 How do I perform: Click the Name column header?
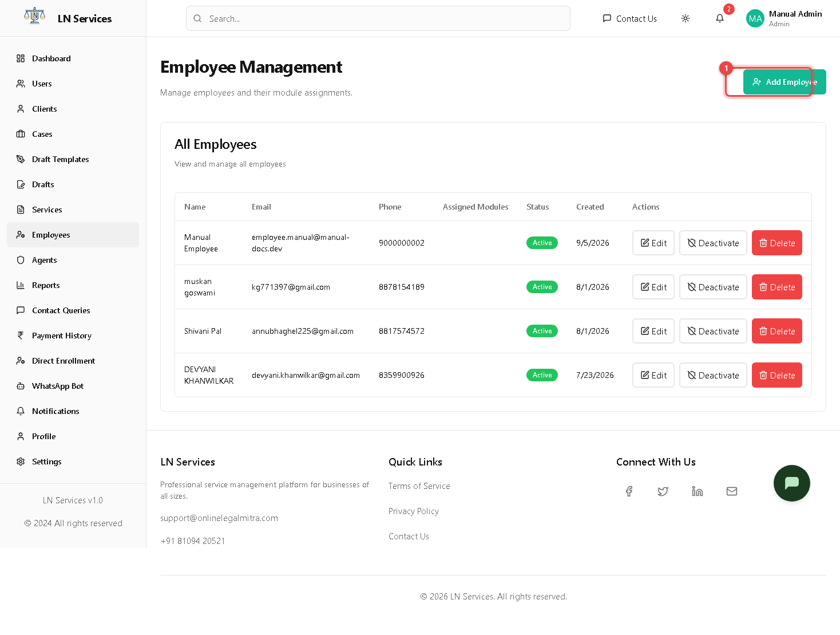pyautogui.click(x=195, y=207)
